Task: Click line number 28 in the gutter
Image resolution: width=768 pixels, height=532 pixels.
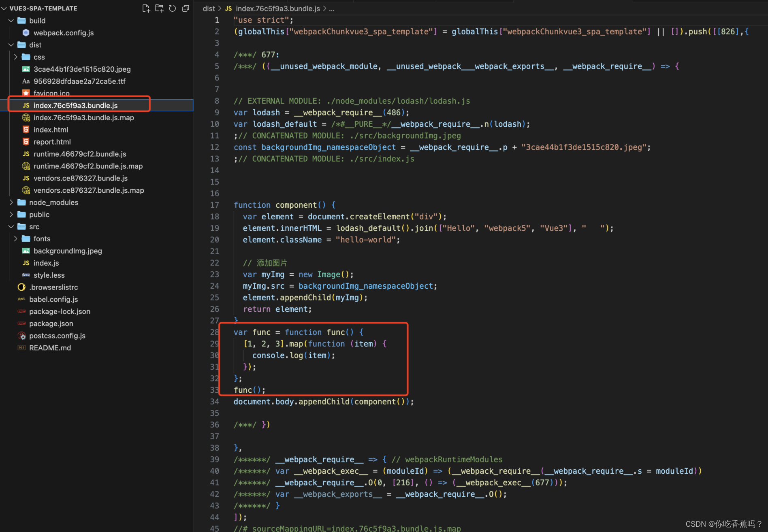Action: [x=214, y=332]
